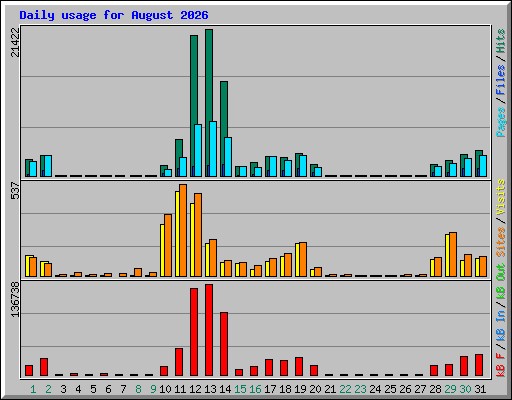Viewport: 512px width, 400px height.
Task: Click the yellow Visits legend label
Action: 501,198
